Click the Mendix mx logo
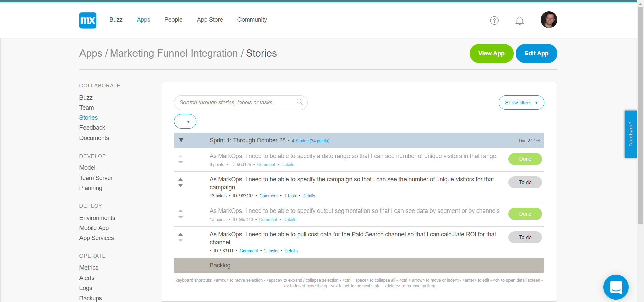Image resolution: width=644 pixels, height=302 pixels. pyautogui.click(x=88, y=20)
